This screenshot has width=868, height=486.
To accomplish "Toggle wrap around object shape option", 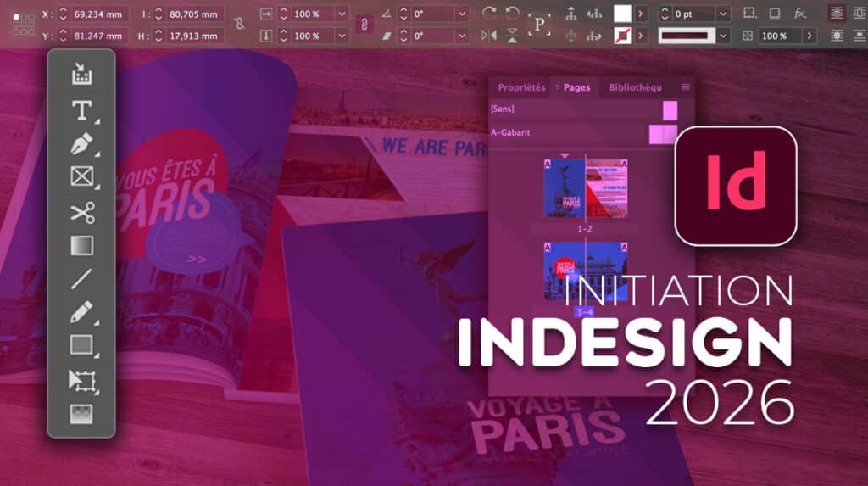I will point(837,36).
